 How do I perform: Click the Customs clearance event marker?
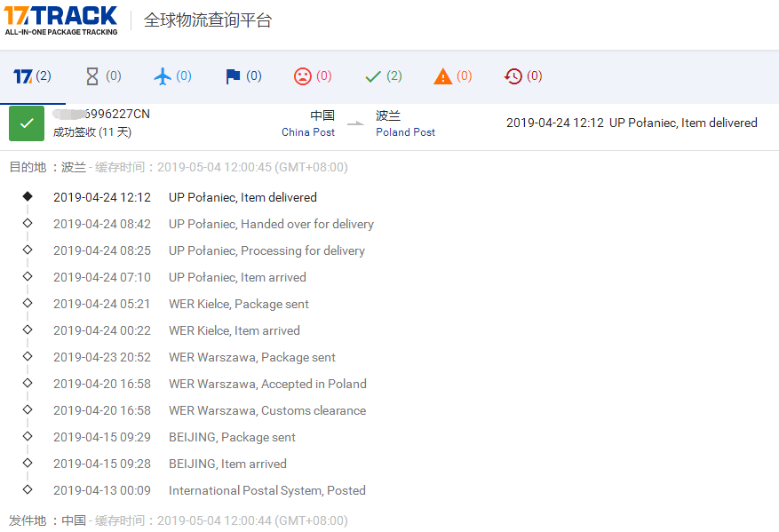28,409
